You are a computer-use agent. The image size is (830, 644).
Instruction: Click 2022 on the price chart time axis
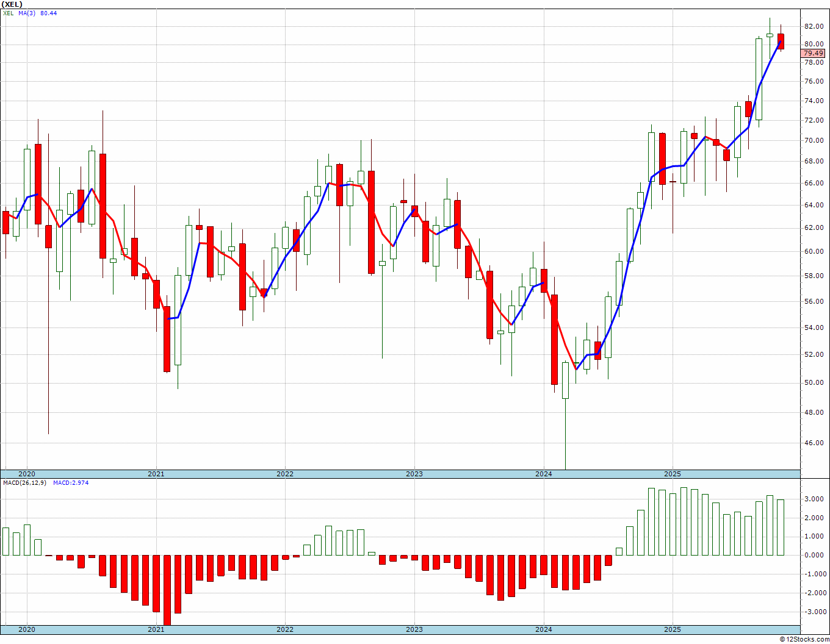tap(285, 474)
